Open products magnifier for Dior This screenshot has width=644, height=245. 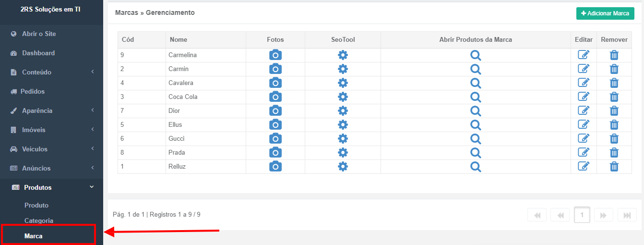pos(476,110)
